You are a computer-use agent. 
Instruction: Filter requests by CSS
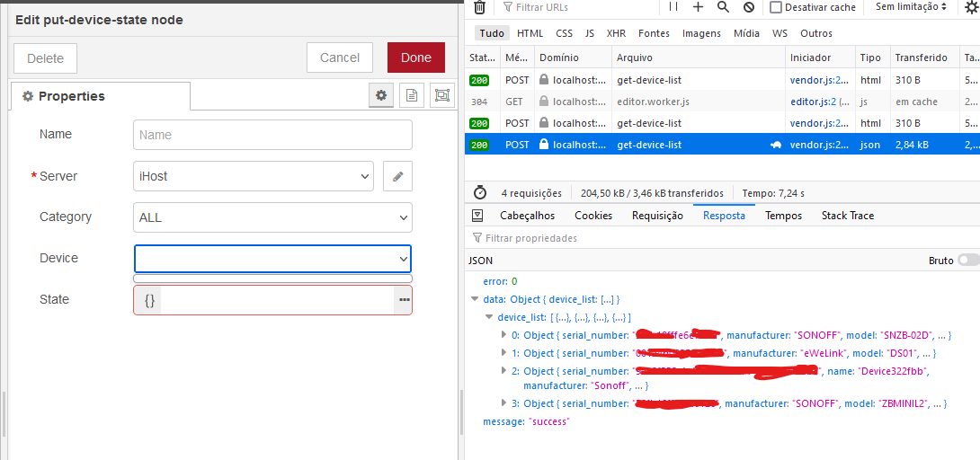[x=565, y=34]
